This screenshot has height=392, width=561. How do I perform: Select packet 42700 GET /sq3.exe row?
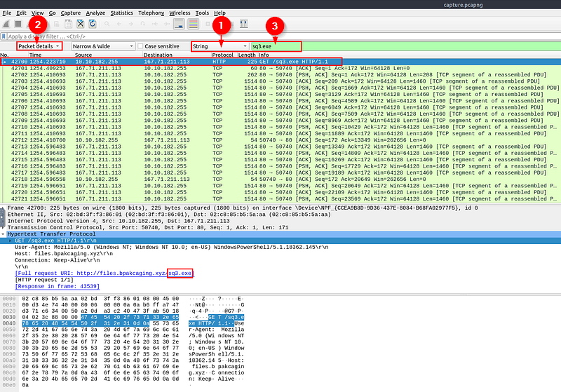[280, 62]
